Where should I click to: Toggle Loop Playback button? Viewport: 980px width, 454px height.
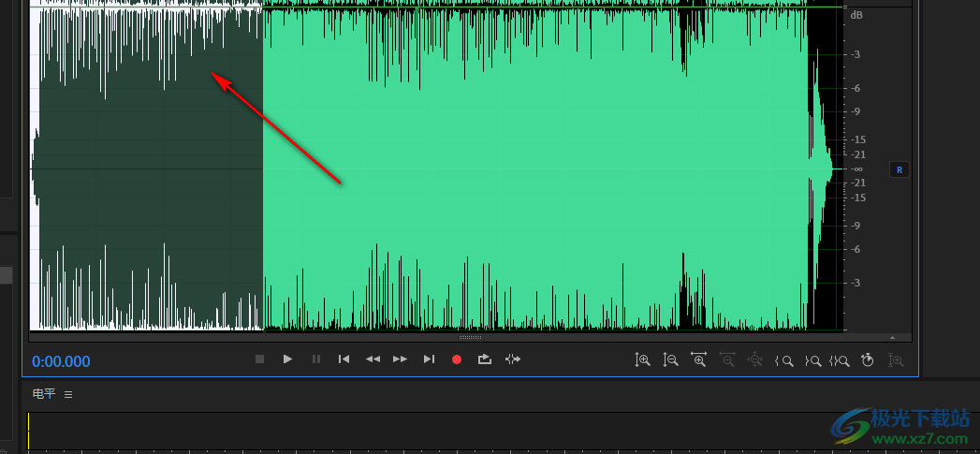pos(485,359)
